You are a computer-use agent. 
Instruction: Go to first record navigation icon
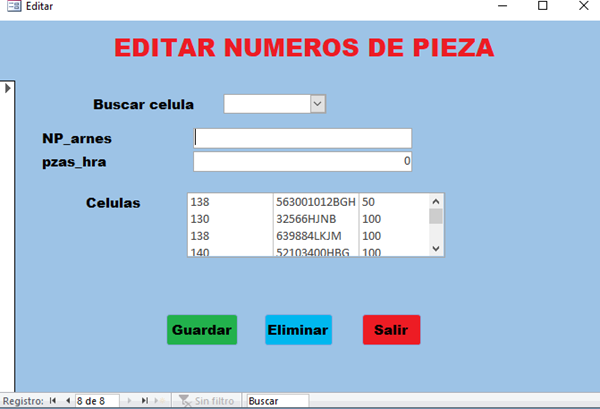(53, 401)
